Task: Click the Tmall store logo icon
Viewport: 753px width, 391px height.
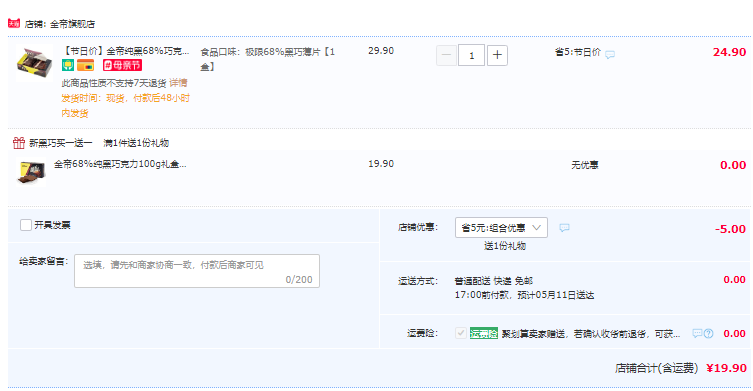Action: coord(14,23)
